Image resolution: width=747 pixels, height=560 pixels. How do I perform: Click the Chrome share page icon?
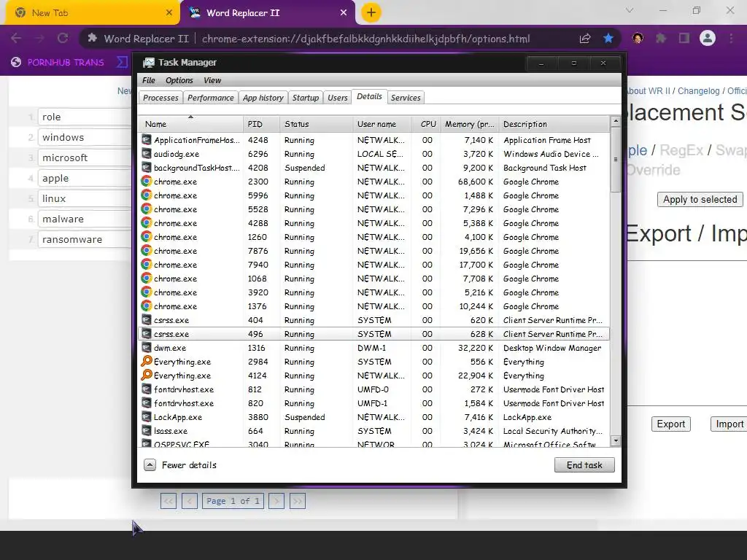point(584,39)
